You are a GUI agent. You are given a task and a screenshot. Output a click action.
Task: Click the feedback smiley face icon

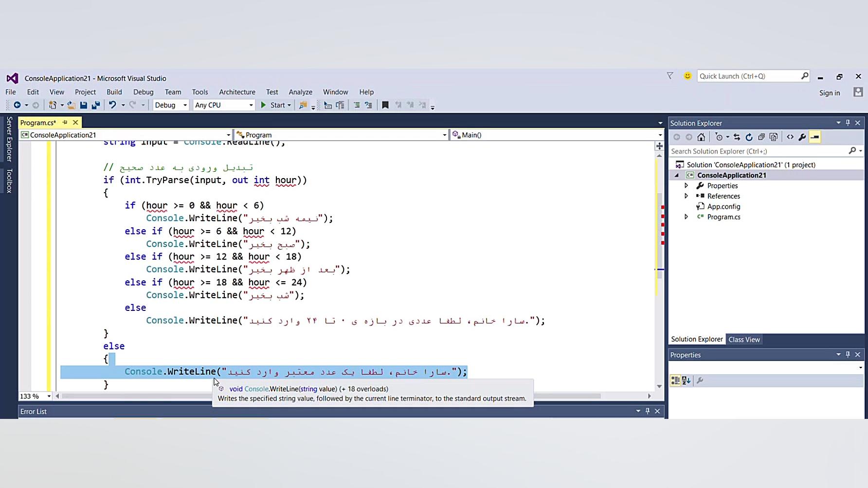point(687,76)
